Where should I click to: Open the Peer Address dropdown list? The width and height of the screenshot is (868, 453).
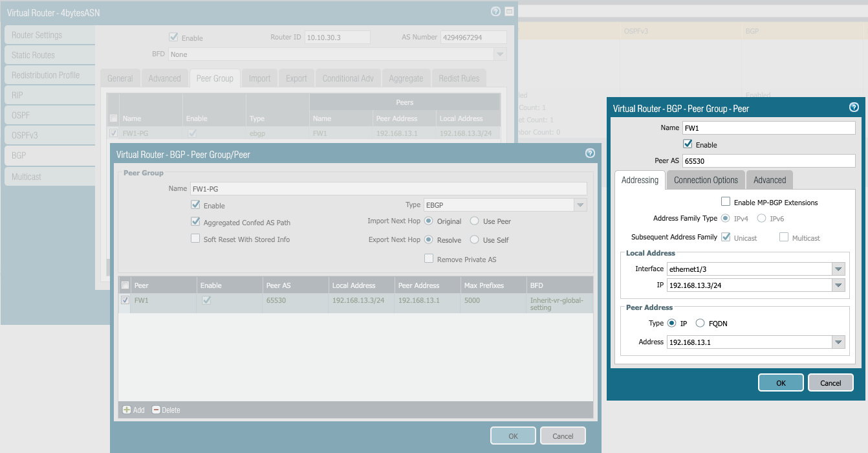[838, 342]
